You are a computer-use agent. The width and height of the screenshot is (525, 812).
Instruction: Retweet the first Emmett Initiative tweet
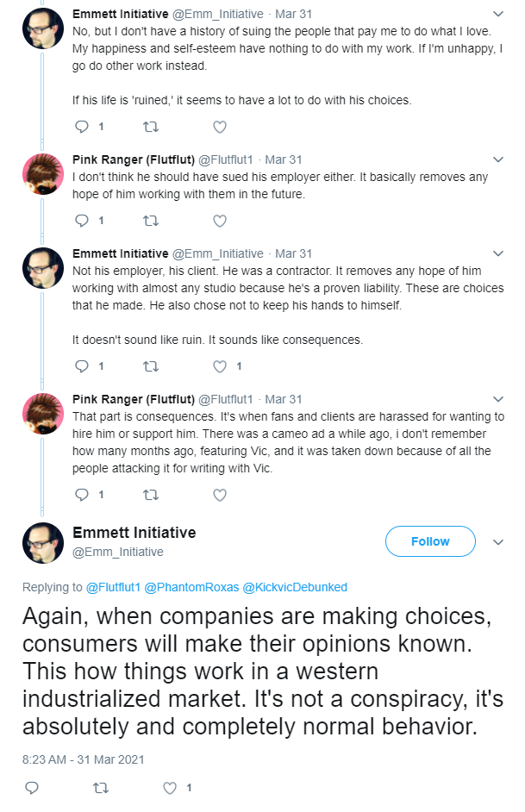[151, 127]
